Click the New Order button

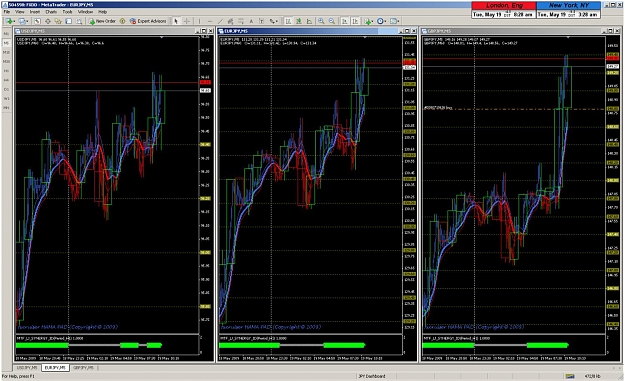102,21
